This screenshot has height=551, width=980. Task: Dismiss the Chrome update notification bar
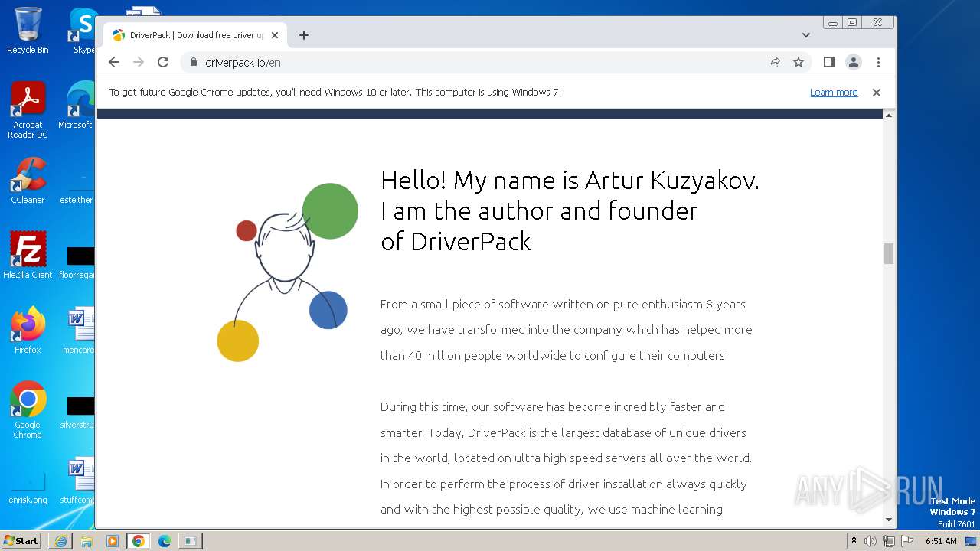point(877,93)
